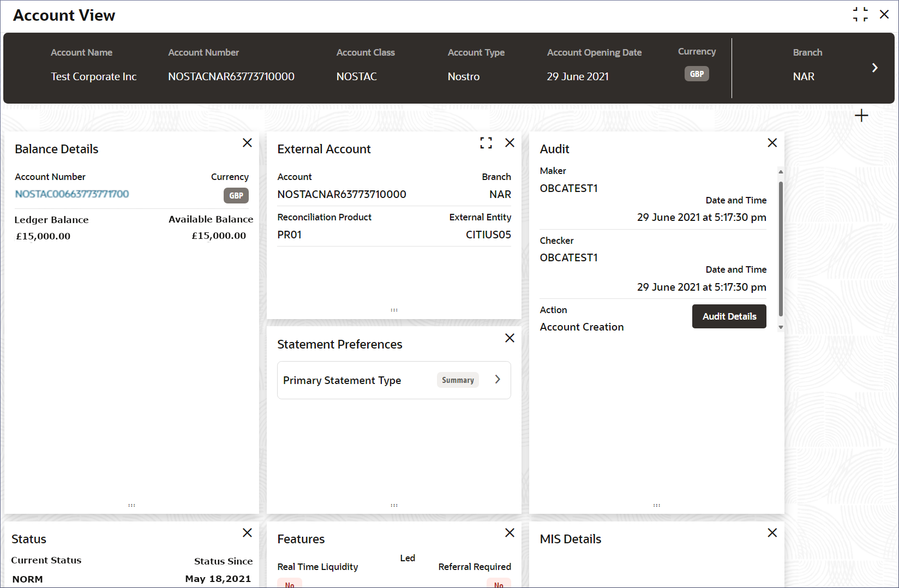
Task: Maximize the External Account widget
Action: tap(486, 143)
